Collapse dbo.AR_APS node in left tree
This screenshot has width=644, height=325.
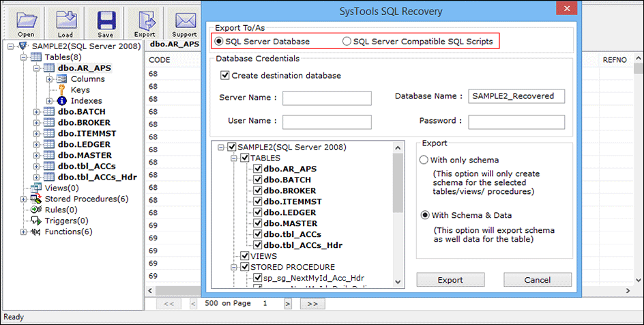pyautogui.click(x=36, y=68)
